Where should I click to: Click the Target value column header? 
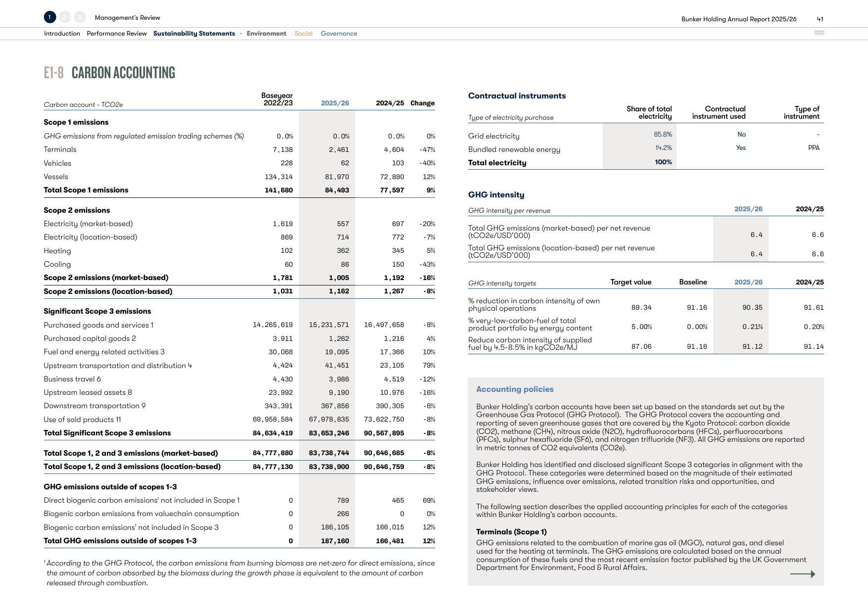tap(631, 282)
